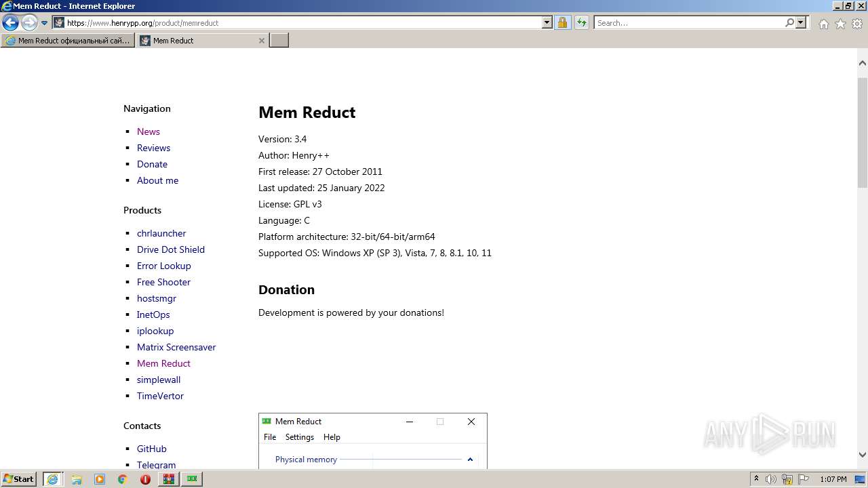
Task: Go to iplookup product page
Action: (155, 331)
